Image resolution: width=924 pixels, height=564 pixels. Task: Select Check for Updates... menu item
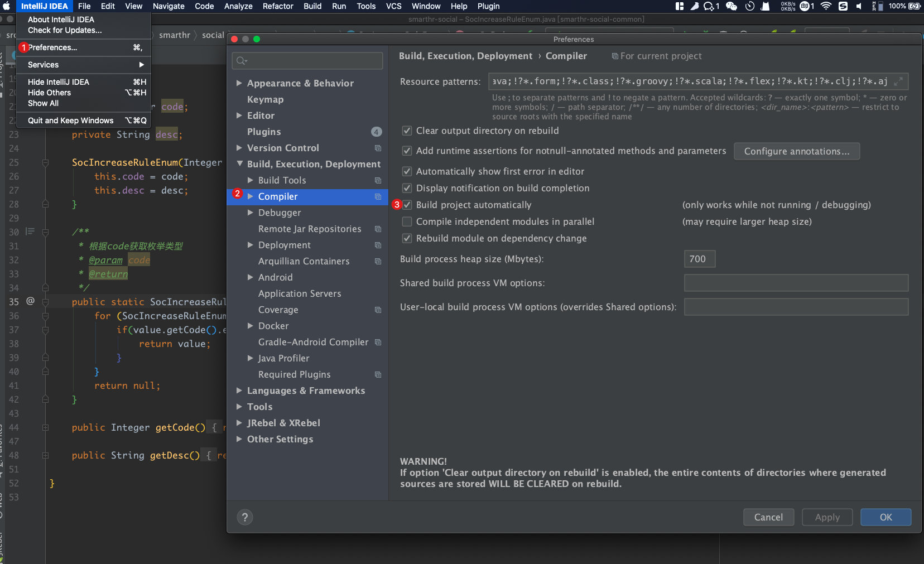84,30
